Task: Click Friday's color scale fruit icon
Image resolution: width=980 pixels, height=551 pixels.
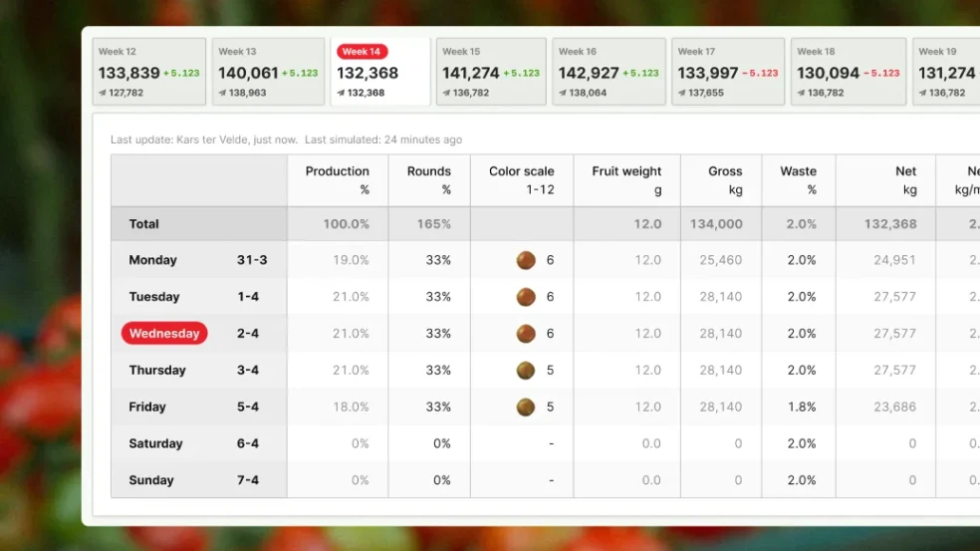Action: (x=526, y=407)
